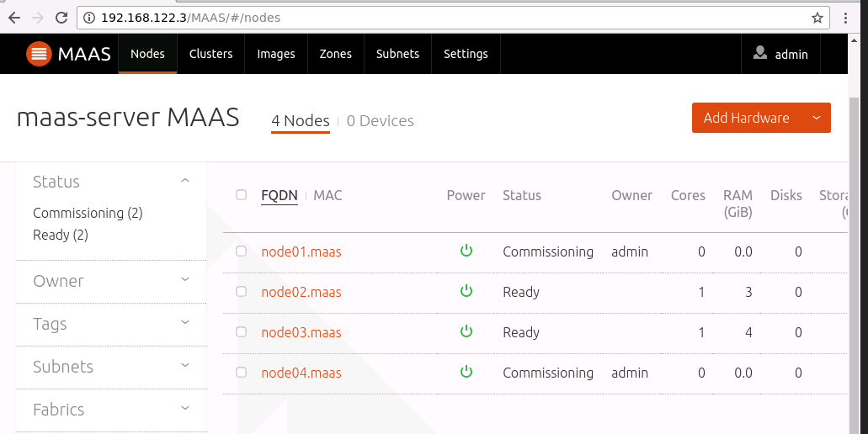Tick the select-all nodes checkbox
Viewport: 868px width, 434px height.
pos(241,194)
